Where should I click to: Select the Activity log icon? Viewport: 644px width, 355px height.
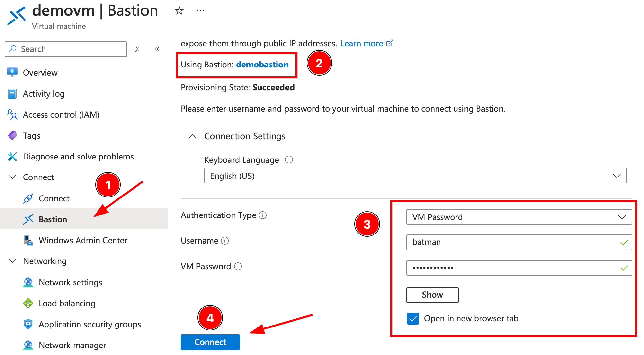(x=12, y=93)
